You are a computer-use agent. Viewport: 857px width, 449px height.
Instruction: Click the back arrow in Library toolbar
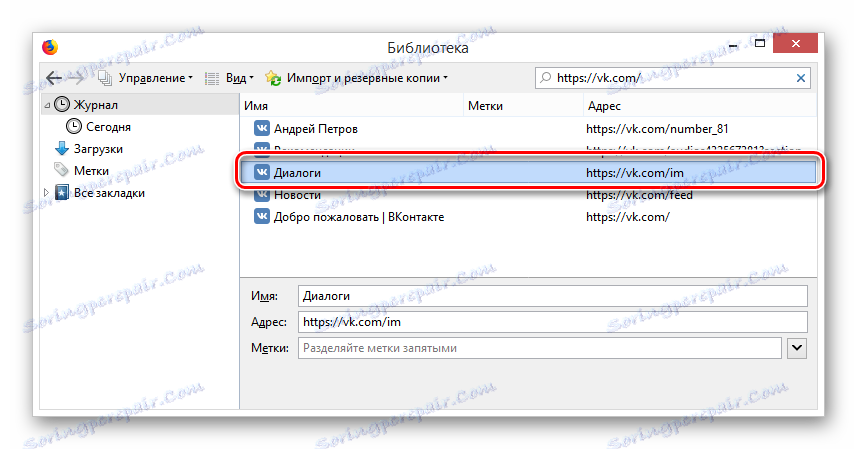tap(54, 78)
